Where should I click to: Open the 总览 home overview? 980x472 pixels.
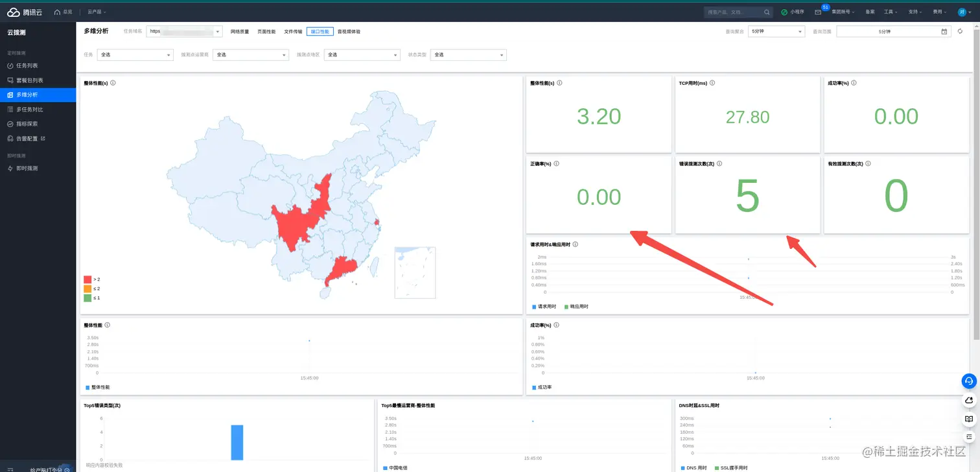63,12
